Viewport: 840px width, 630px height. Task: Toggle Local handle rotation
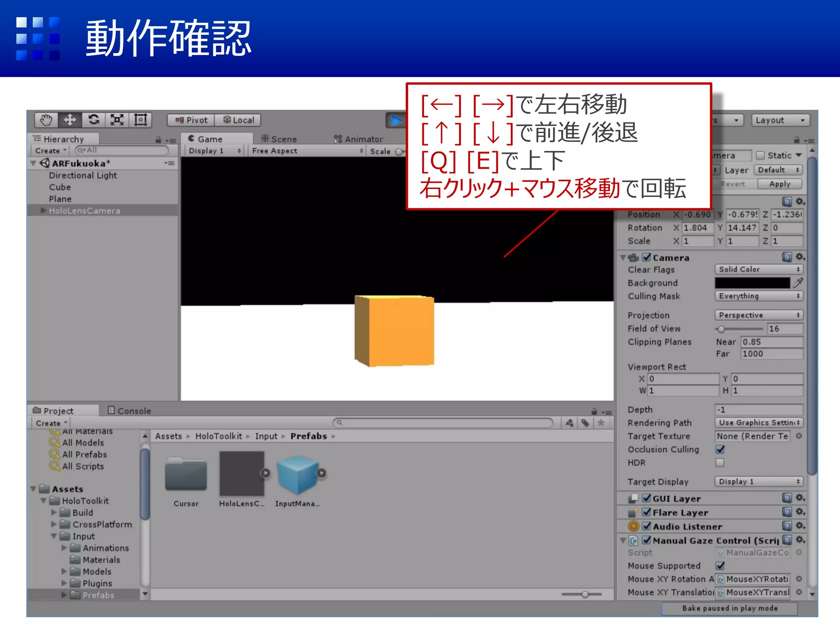click(x=238, y=120)
